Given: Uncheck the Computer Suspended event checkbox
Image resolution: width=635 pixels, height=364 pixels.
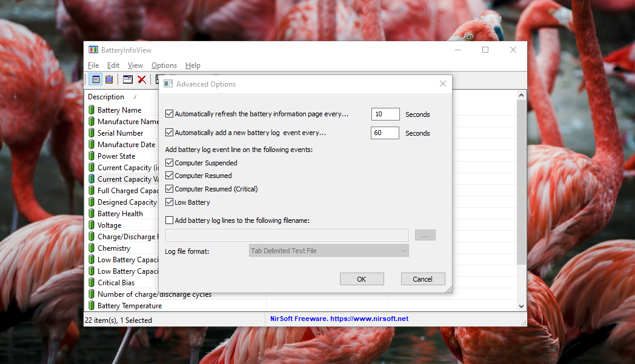Looking at the screenshot, I should 169,163.
